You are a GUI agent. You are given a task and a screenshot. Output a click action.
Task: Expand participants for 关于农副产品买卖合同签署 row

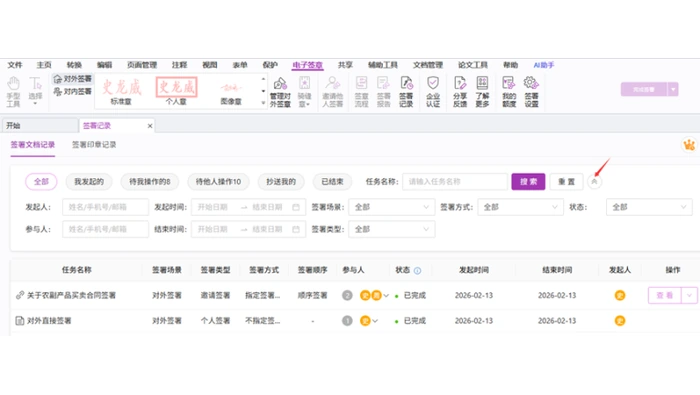click(x=386, y=295)
